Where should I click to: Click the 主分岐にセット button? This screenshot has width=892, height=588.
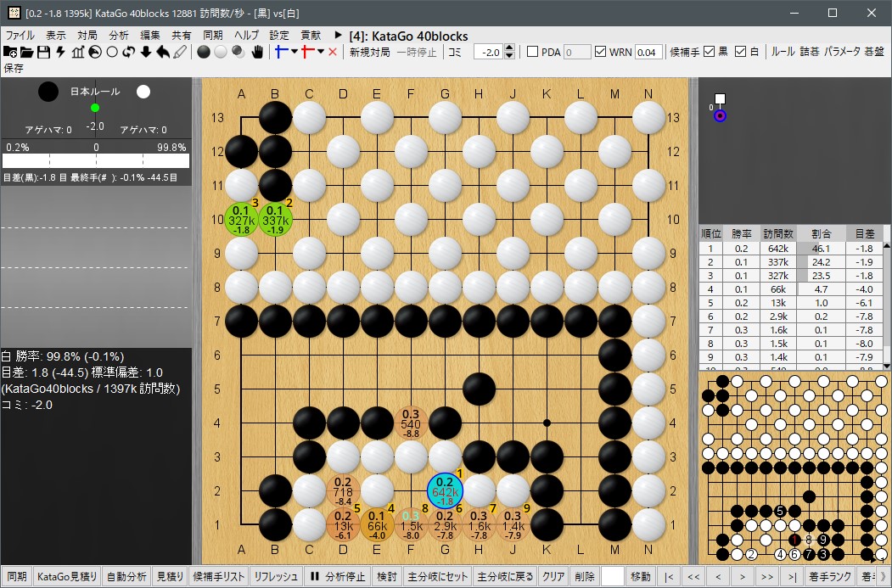[437, 576]
